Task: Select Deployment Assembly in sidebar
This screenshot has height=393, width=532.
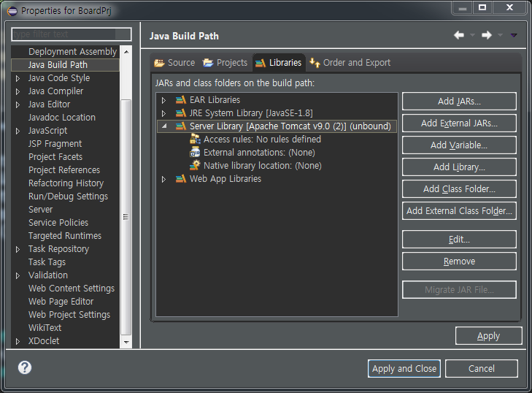Action: point(72,52)
